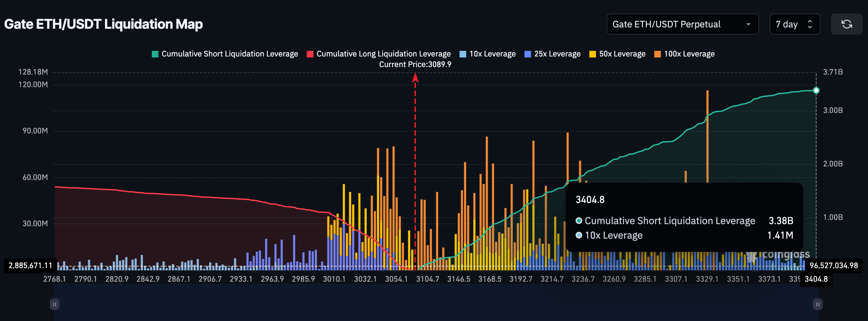Toggle the 25x Leverage legend item

pos(552,54)
